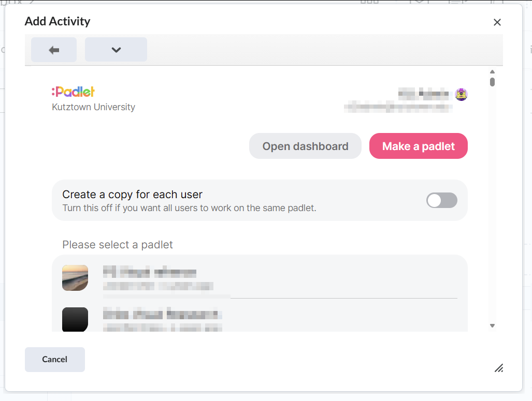This screenshot has width=532, height=401.
Task: Click Make a padlet
Action: click(x=419, y=146)
